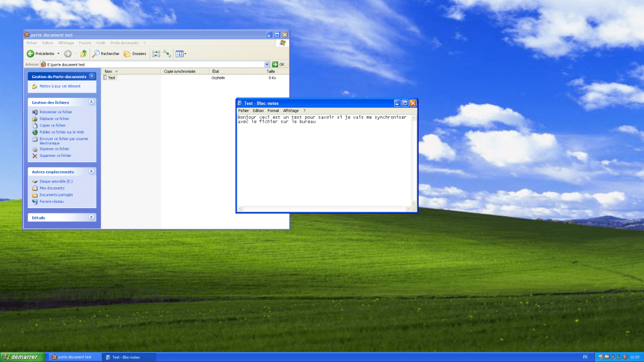Open the Précédente button dropdown arrow
644x362 pixels.
pos(58,53)
